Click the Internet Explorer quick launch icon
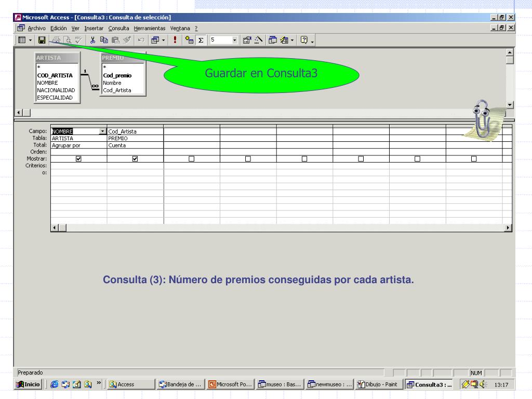The height and width of the screenshot is (399, 532). tap(54, 384)
